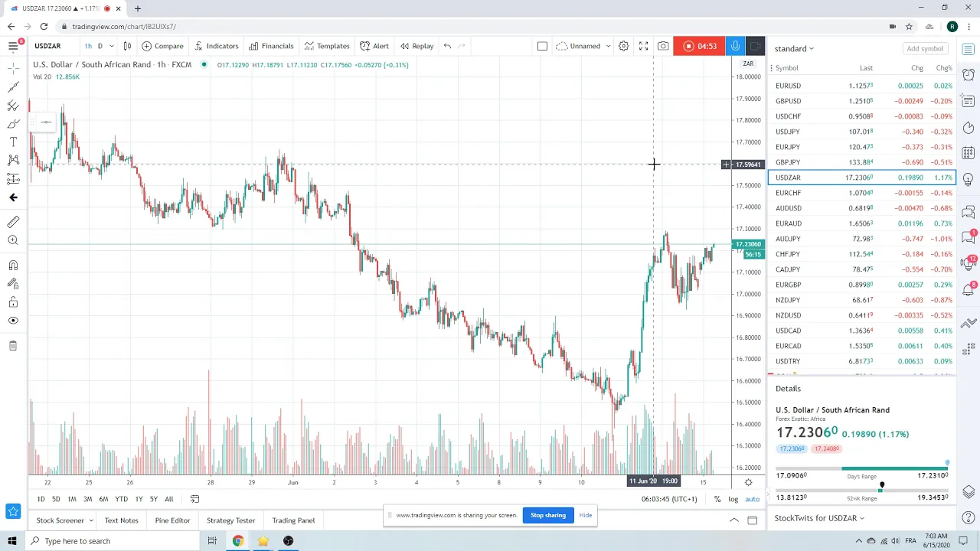Open the watchlist panel icon

click(969, 49)
